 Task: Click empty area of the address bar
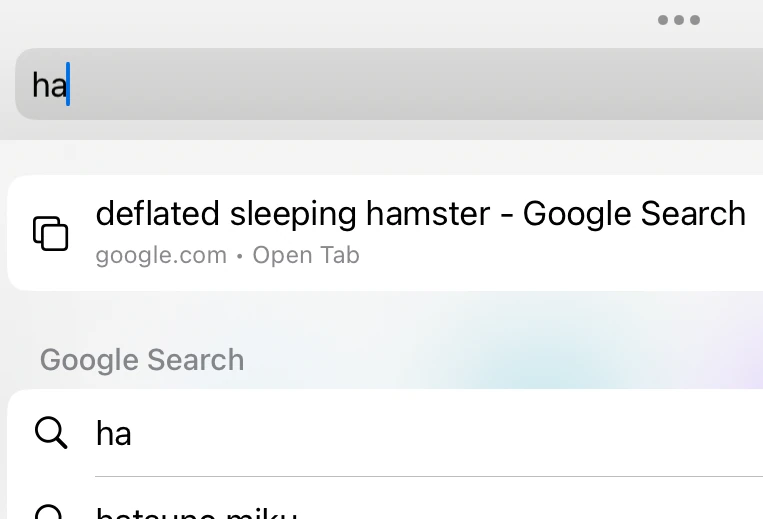(x=450, y=85)
